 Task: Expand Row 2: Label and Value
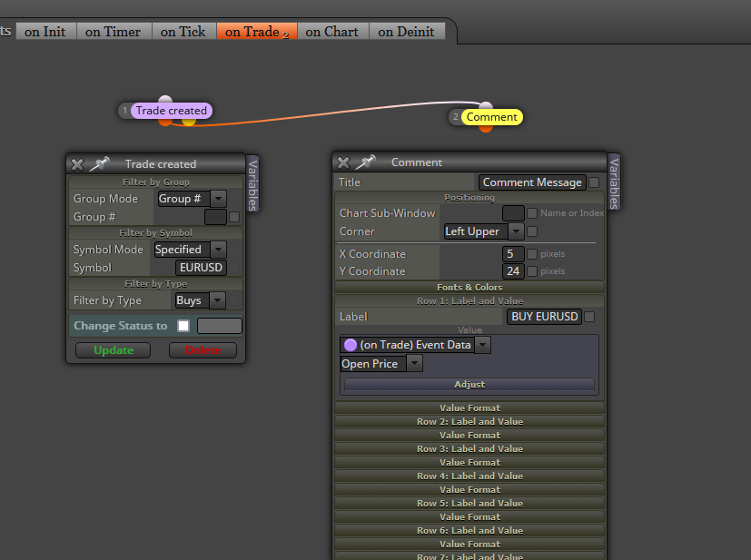[x=469, y=422]
